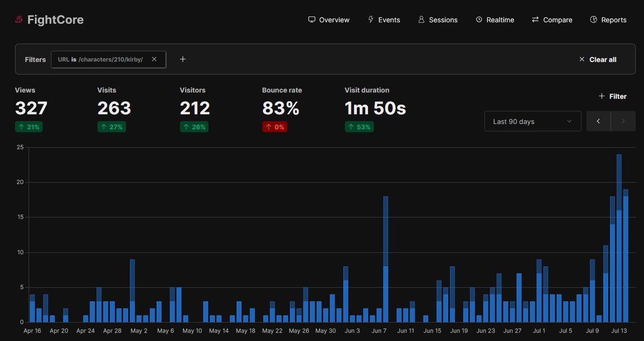Switch to the Sessions tab

(438, 20)
